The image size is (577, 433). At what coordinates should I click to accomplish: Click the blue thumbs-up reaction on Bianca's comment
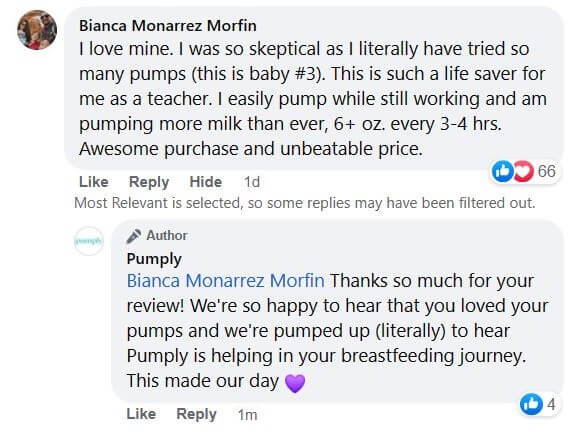[503, 171]
